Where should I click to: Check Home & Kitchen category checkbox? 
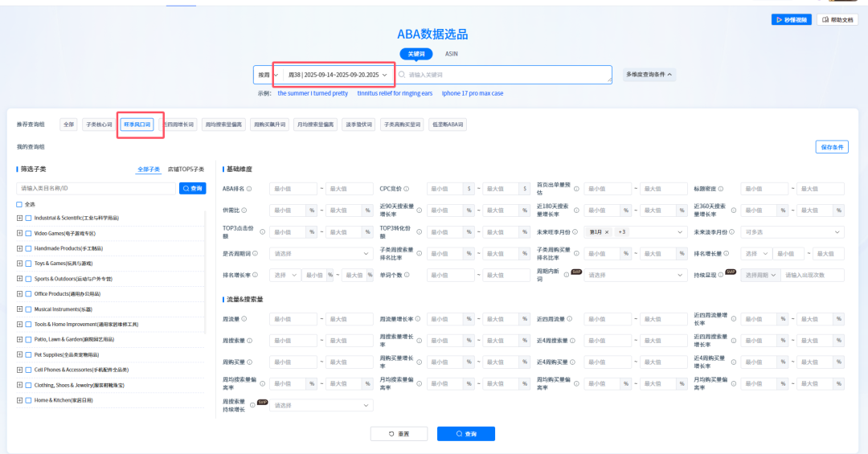(x=28, y=400)
